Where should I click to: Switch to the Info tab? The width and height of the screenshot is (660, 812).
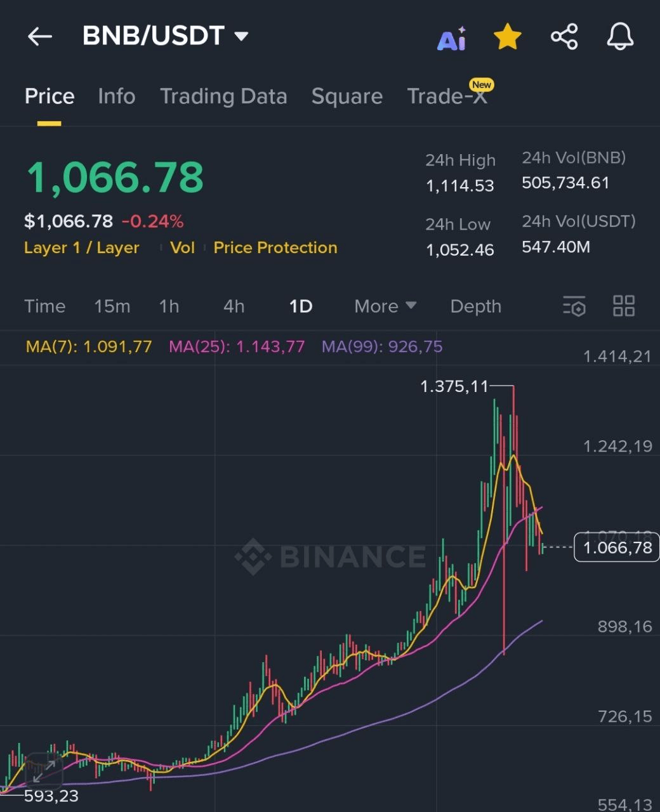(x=117, y=96)
